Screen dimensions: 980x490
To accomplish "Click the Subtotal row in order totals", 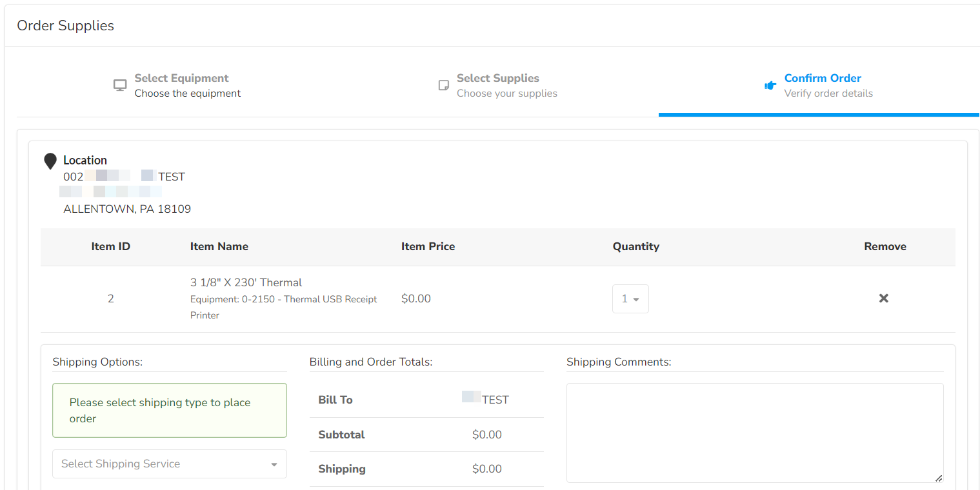I will (x=426, y=435).
